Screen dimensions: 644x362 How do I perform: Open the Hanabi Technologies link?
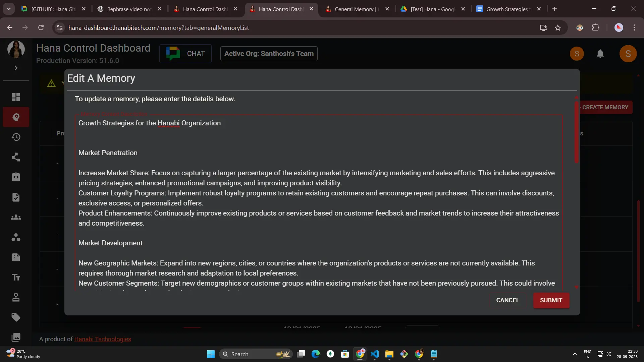(102, 339)
